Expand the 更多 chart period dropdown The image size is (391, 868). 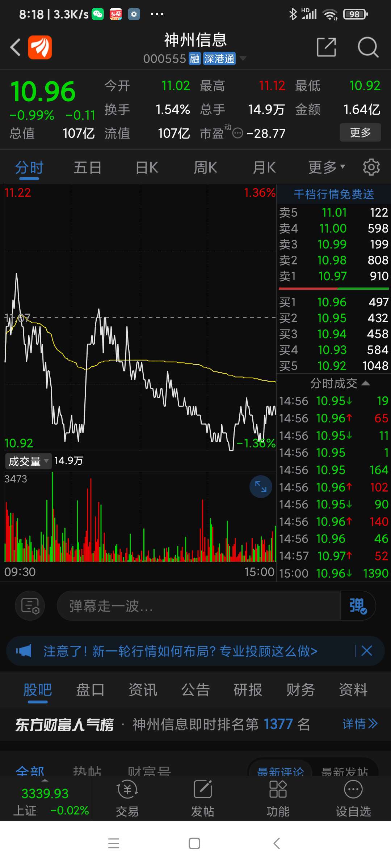[327, 167]
